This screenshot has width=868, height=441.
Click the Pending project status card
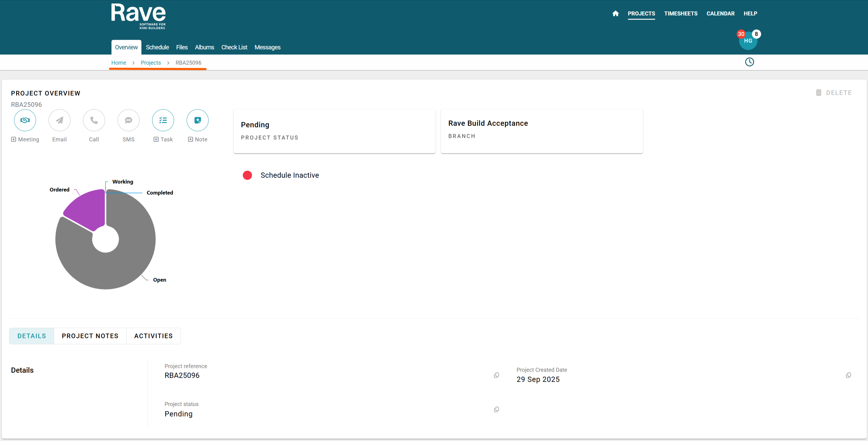[x=334, y=131]
